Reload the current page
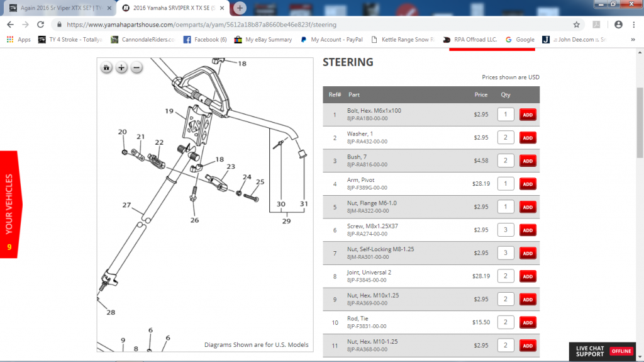 tap(41, 25)
